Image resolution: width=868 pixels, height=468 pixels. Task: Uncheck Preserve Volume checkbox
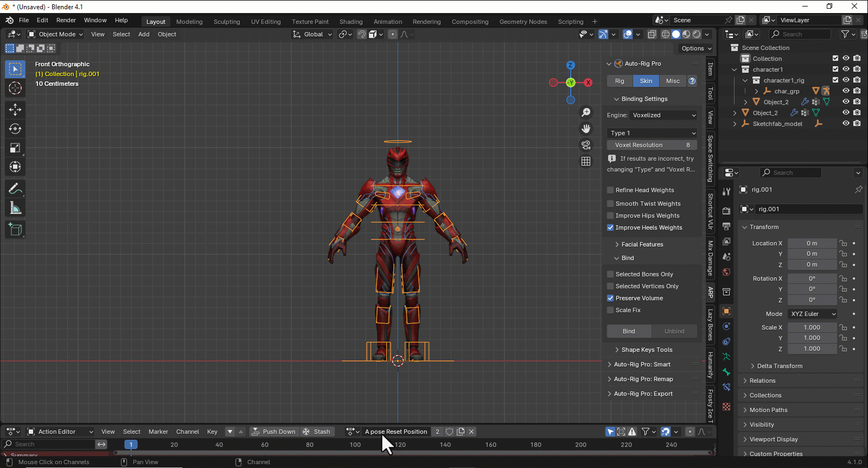pyautogui.click(x=610, y=298)
